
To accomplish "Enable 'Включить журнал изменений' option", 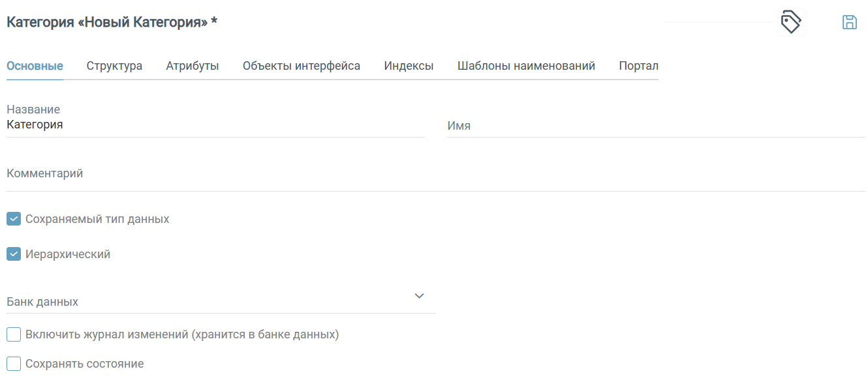I will tap(13, 334).
